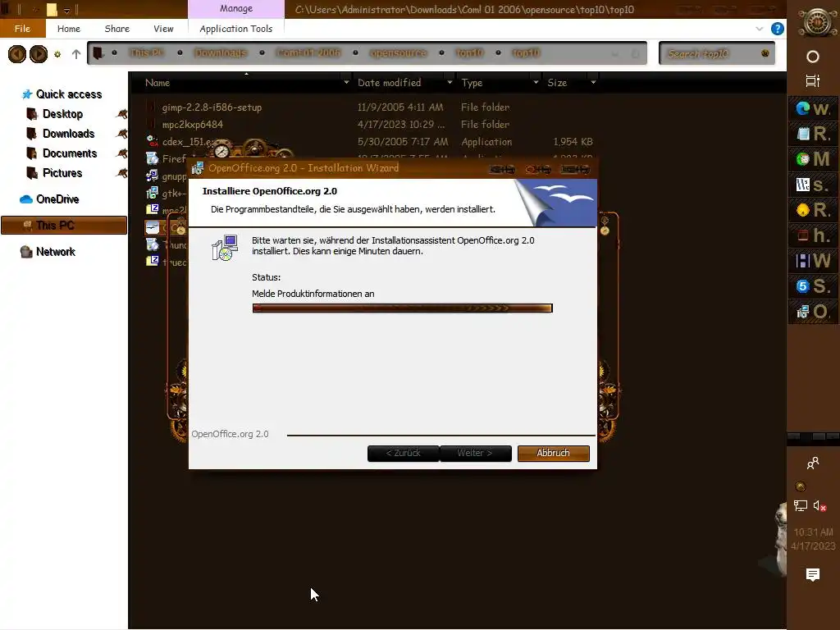Image resolution: width=840 pixels, height=630 pixels.
Task: Click the network tray icon
Action: tap(801, 505)
